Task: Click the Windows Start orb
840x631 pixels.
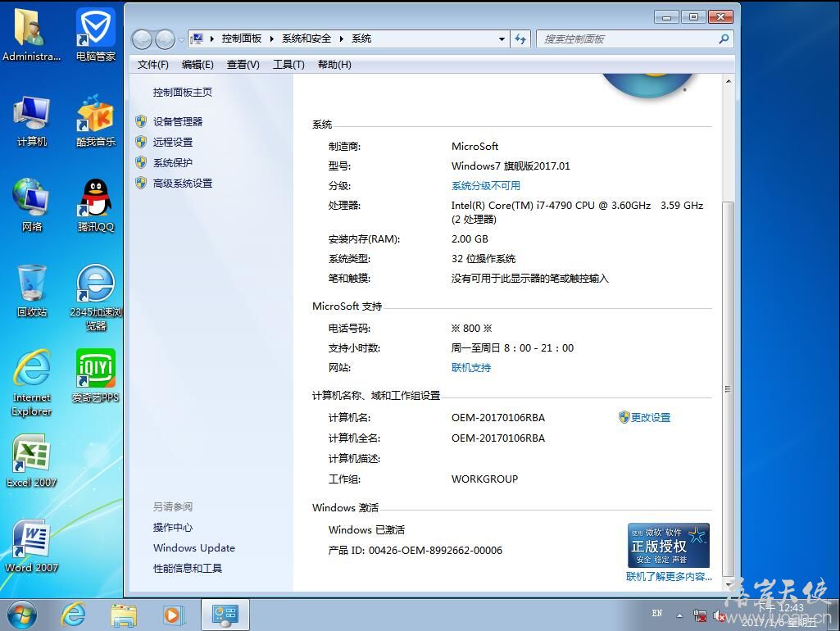Action: (x=22, y=615)
